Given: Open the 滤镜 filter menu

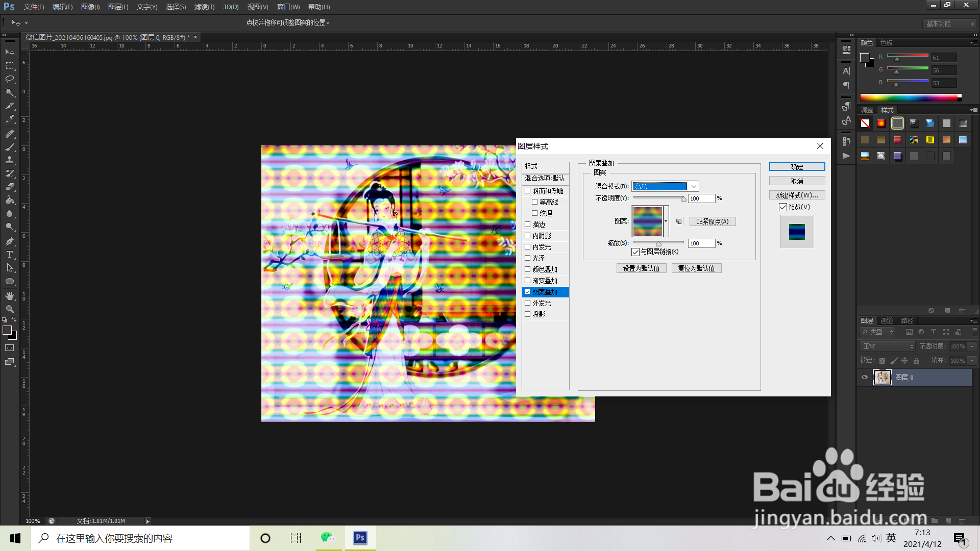Looking at the screenshot, I should tap(204, 7).
